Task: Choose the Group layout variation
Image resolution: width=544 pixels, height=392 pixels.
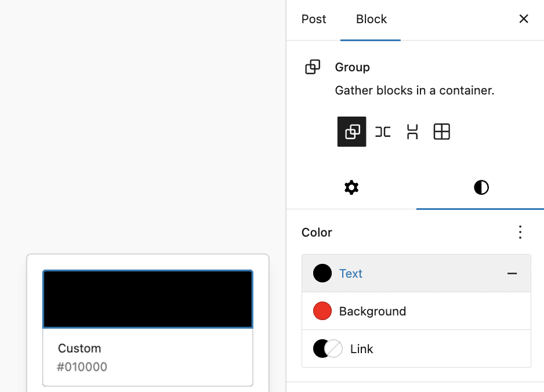Action: [352, 132]
